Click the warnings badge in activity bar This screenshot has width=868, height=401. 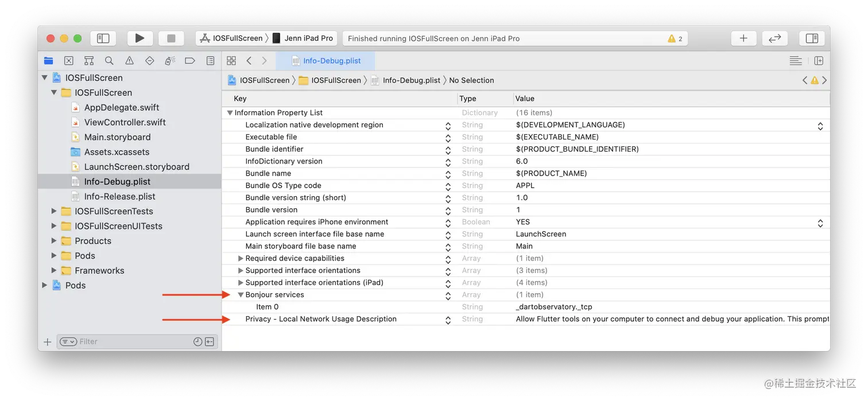tap(675, 38)
